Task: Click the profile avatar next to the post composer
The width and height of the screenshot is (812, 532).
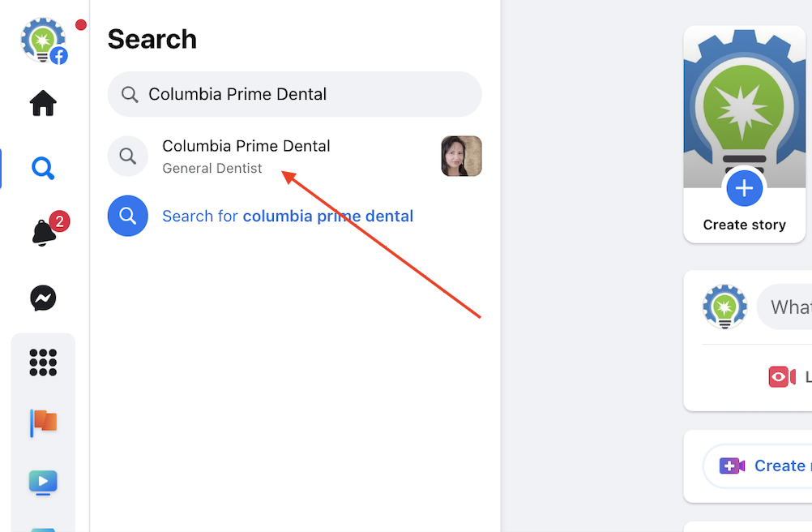Action: (724, 307)
